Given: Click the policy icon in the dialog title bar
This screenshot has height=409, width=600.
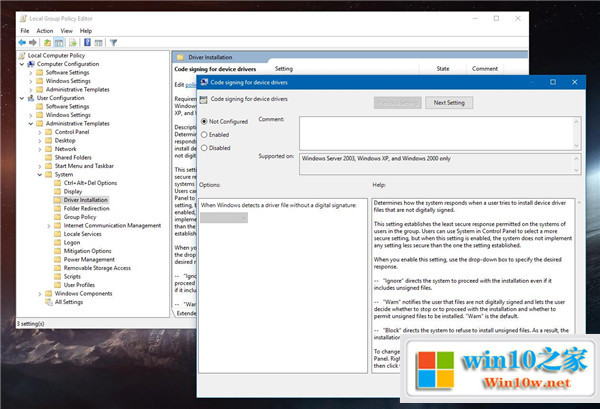Looking at the screenshot, I should pyautogui.click(x=204, y=82).
